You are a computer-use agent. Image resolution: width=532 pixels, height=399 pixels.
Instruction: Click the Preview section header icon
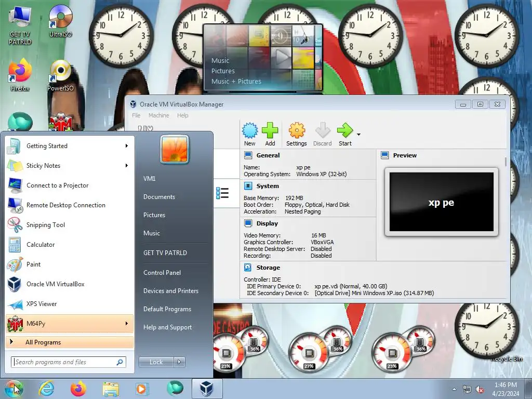[385, 155]
